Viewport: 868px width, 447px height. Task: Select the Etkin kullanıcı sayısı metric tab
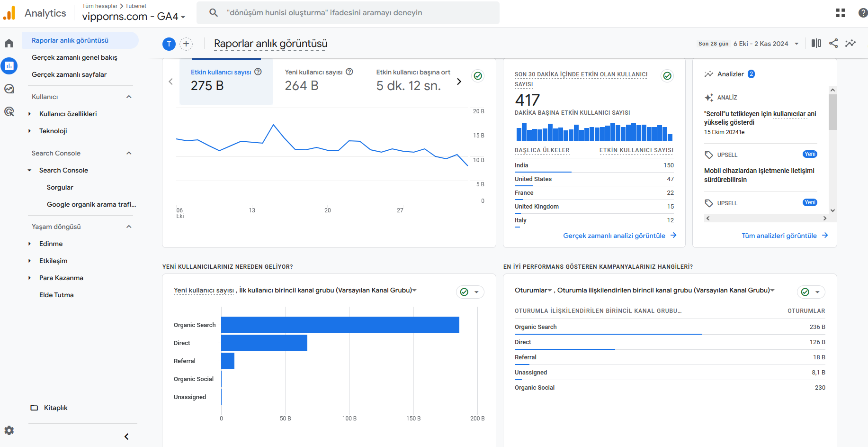click(226, 82)
